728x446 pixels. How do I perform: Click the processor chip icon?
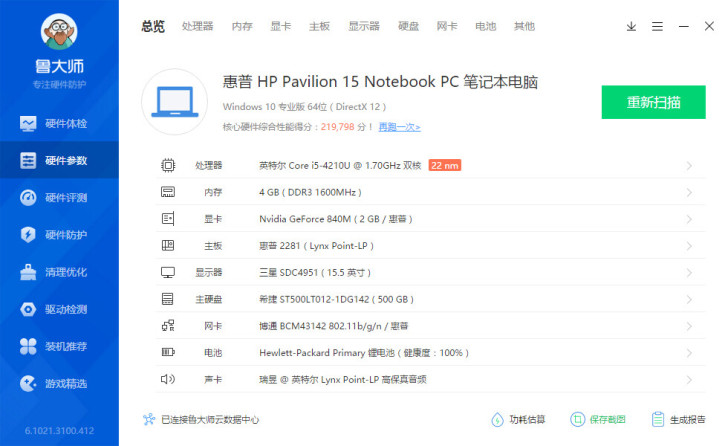[168, 165]
